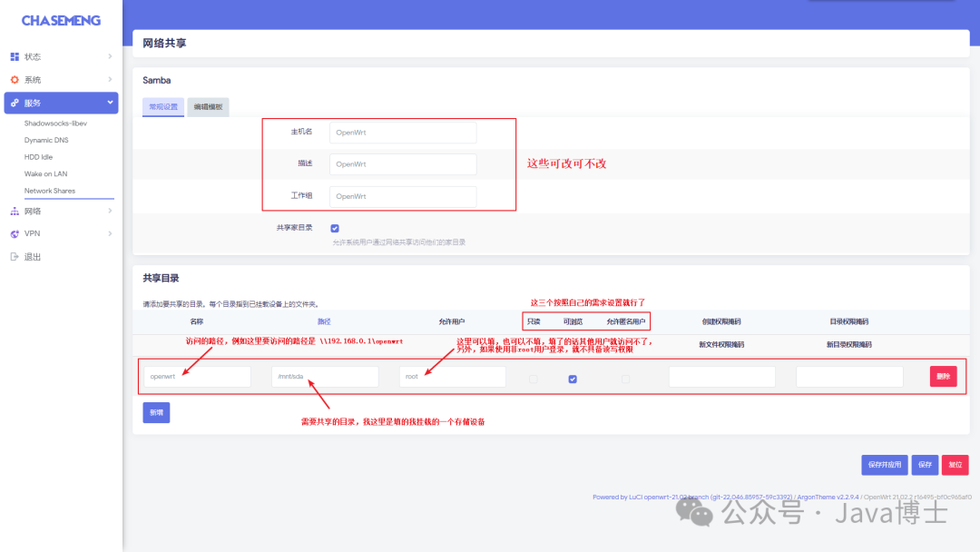This screenshot has width=980, height=552.
Task: Click the VPN icon in the sidebar
Action: [15, 233]
